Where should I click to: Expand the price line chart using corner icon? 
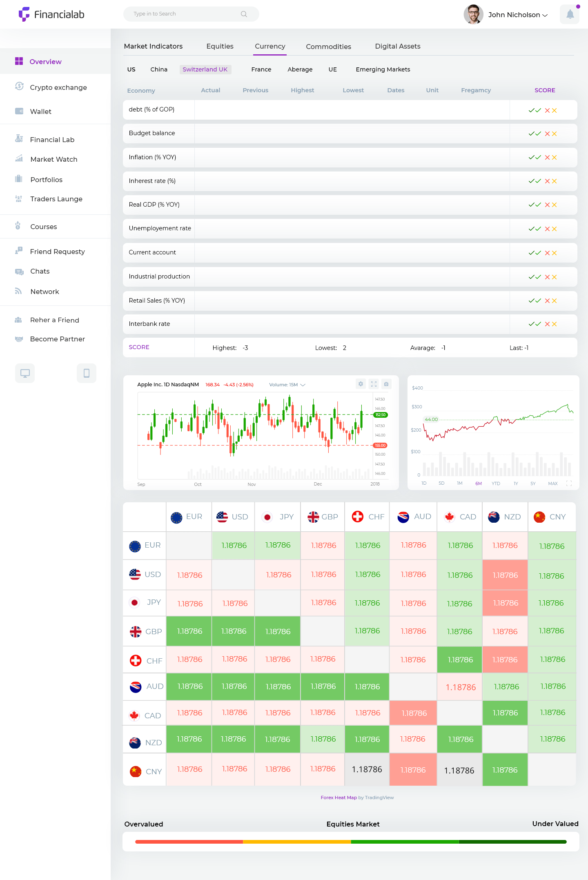coord(569,483)
